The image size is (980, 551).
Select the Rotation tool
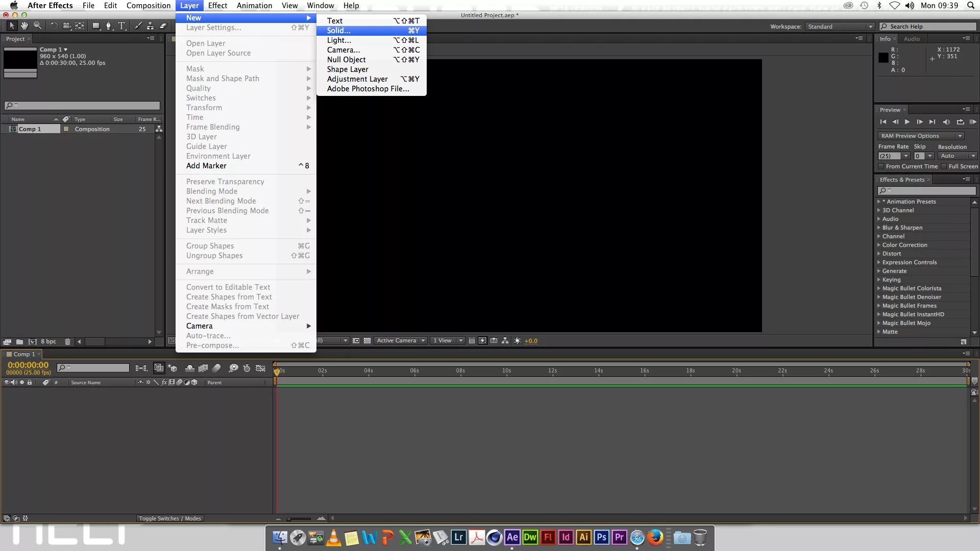[54, 26]
